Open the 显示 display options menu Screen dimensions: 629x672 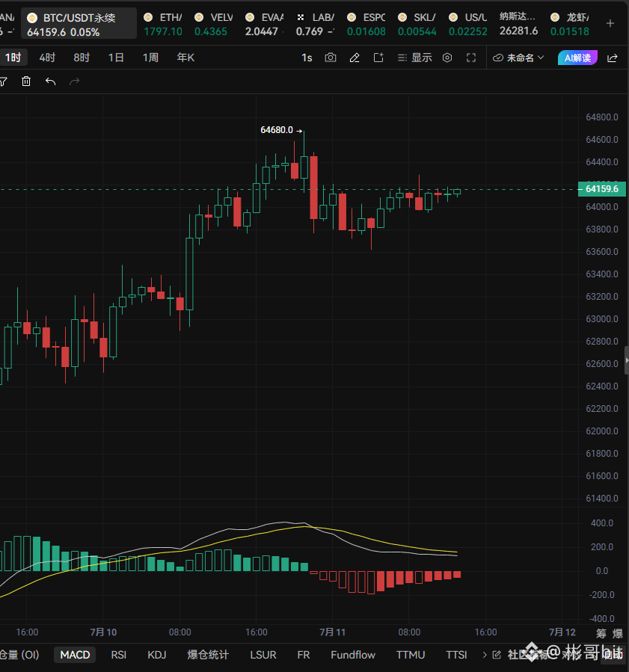pos(414,58)
